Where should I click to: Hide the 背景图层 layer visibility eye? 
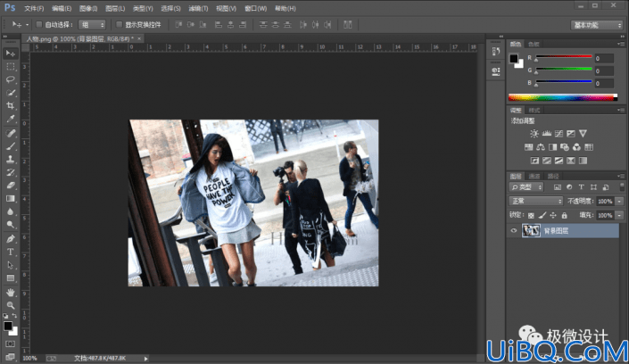[514, 231]
